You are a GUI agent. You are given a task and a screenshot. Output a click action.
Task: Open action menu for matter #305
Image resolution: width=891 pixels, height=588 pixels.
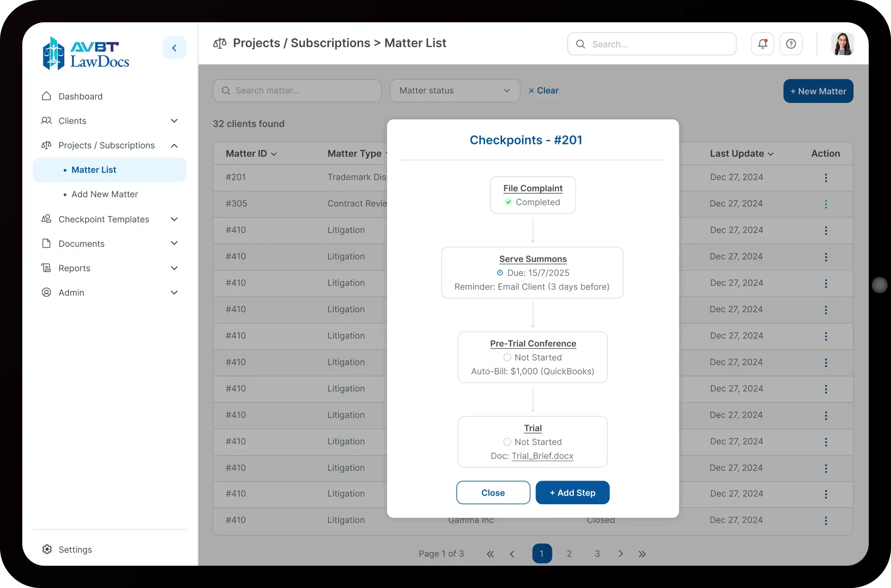pos(826,204)
